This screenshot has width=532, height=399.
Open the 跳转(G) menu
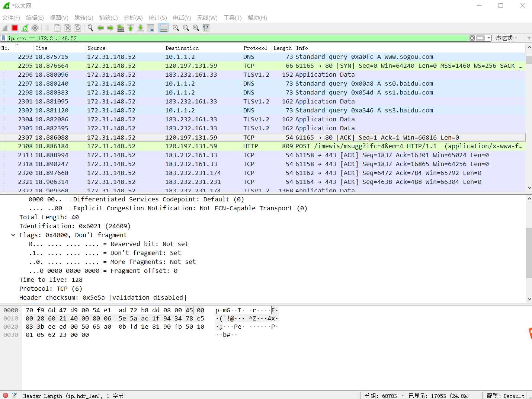(x=84, y=18)
